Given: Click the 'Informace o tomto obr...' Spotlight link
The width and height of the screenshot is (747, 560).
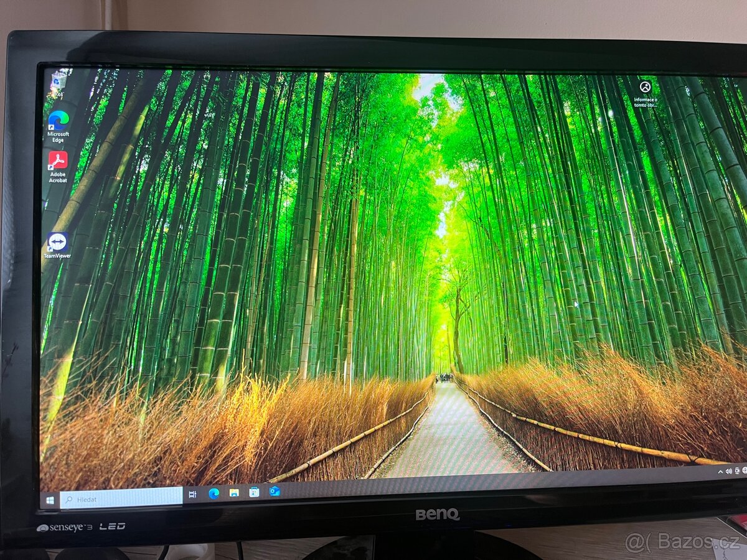Looking at the screenshot, I should coord(644,101).
